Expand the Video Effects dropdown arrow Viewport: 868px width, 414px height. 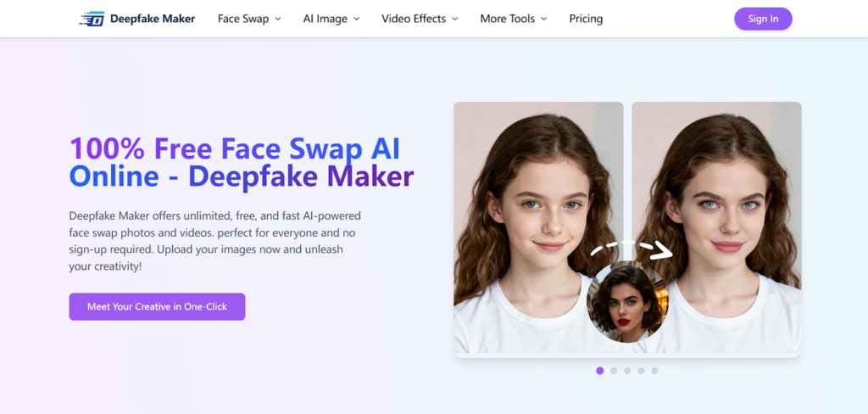(x=455, y=19)
